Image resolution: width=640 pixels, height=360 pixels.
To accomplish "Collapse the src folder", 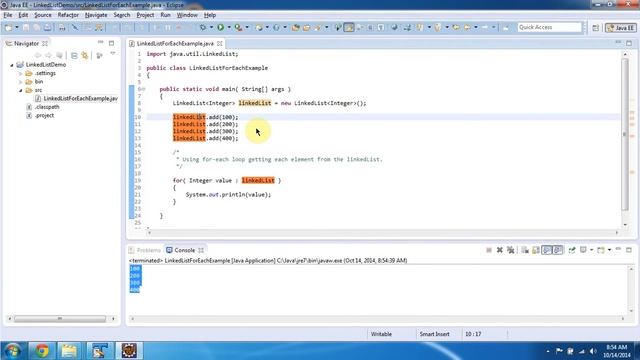I will (21, 90).
